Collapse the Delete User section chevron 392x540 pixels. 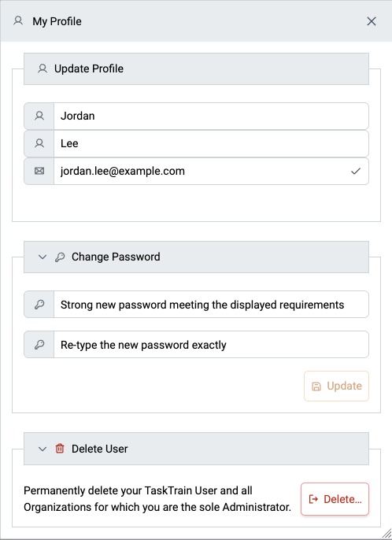(43, 449)
